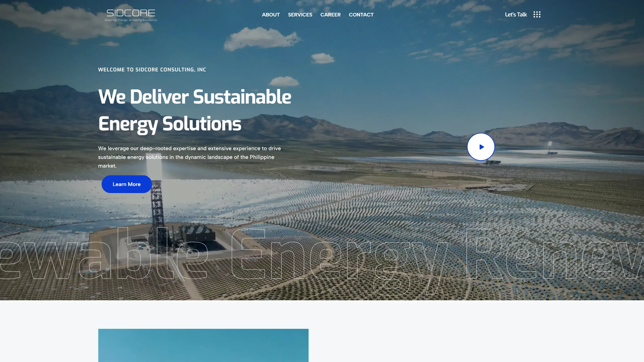
Task: Click the teal color section below hero
Action: pyautogui.click(x=204, y=345)
